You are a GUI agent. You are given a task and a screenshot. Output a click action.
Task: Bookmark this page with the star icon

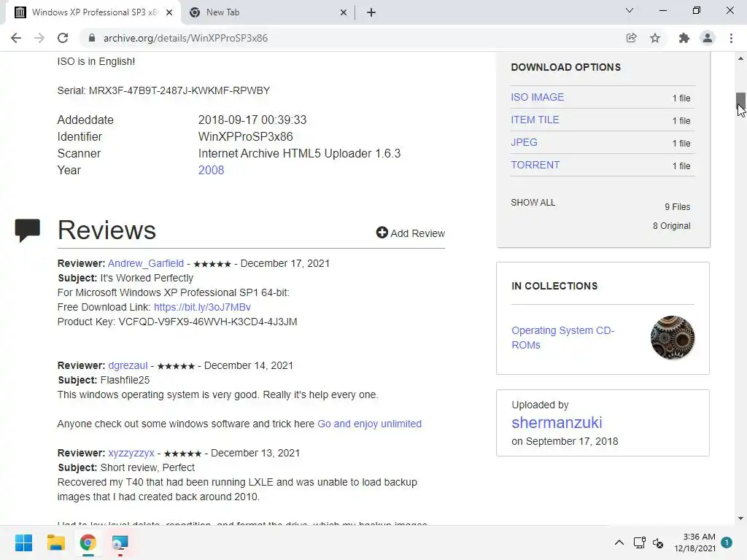coord(655,38)
